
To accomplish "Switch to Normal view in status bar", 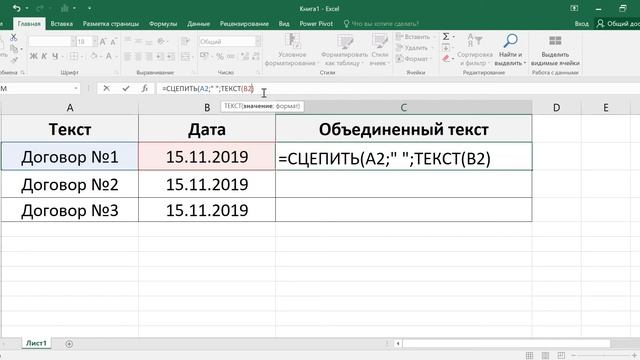I will (x=529, y=355).
